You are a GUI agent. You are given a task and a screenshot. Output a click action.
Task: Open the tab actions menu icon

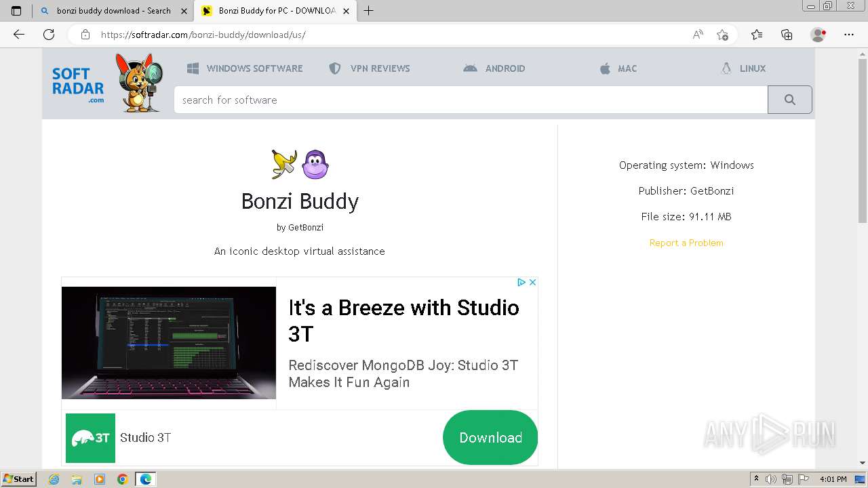[x=16, y=11]
